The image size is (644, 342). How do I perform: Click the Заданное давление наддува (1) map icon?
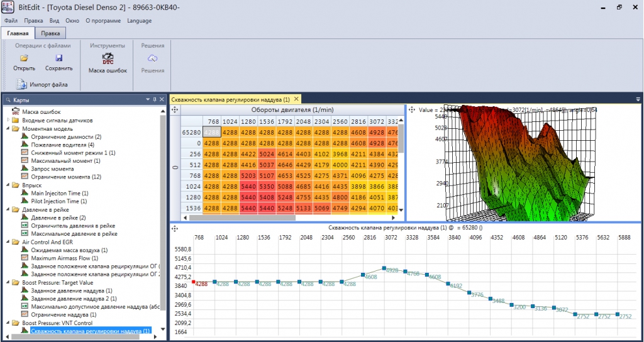point(25,290)
